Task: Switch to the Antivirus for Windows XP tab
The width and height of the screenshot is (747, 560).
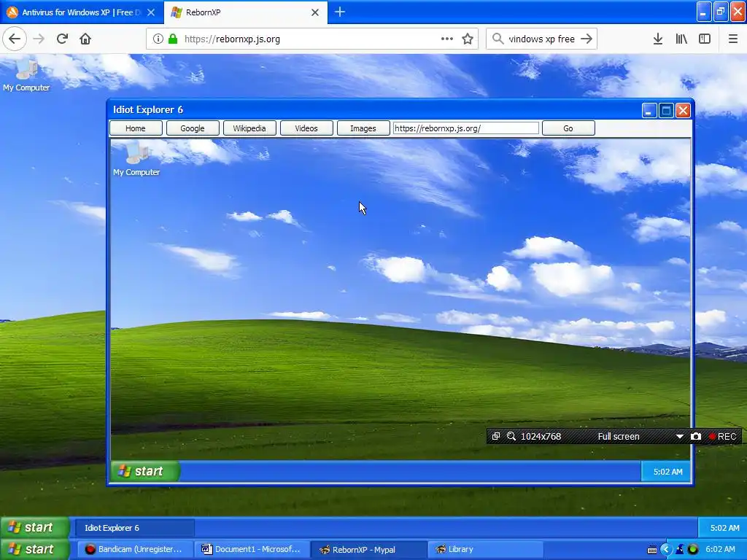Action: 82,12
